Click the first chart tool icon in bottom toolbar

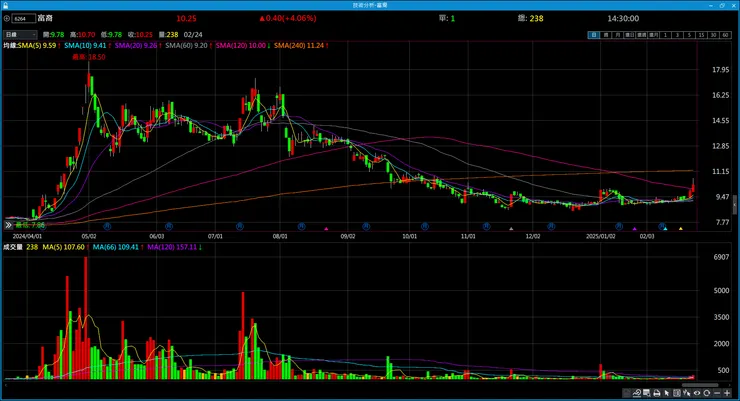click(x=626, y=393)
